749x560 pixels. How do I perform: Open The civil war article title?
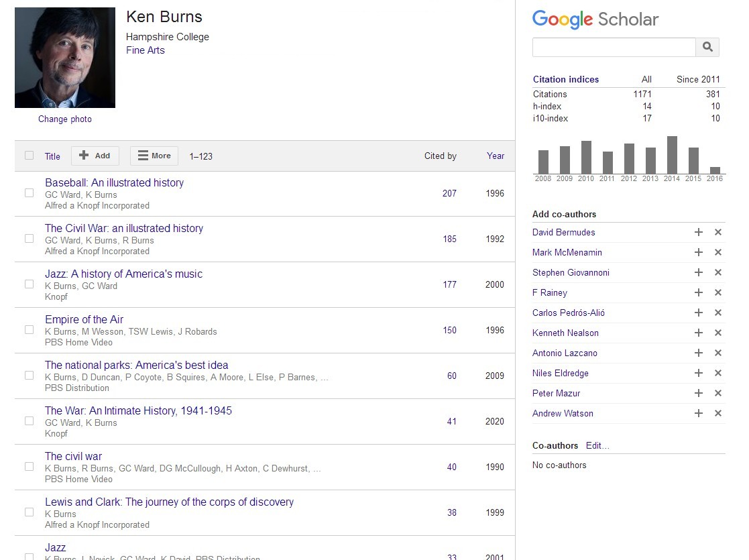[74, 456]
